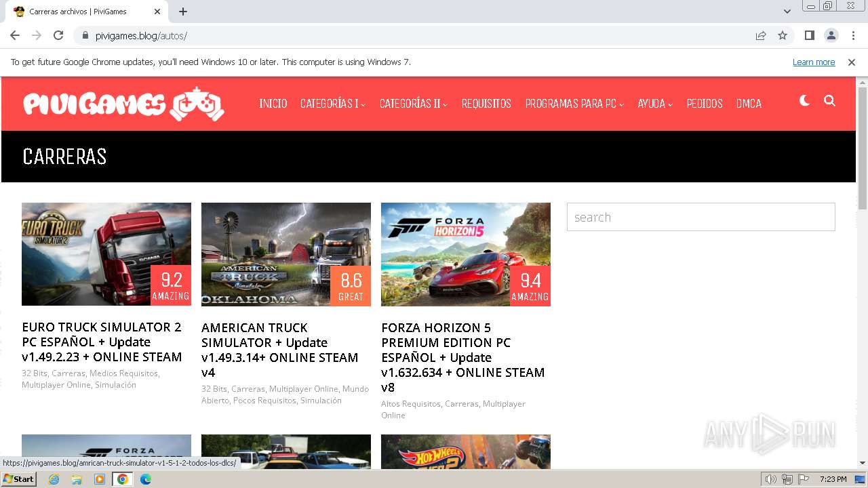Open Action Center flag icon
The image size is (868, 488).
(803, 479)
